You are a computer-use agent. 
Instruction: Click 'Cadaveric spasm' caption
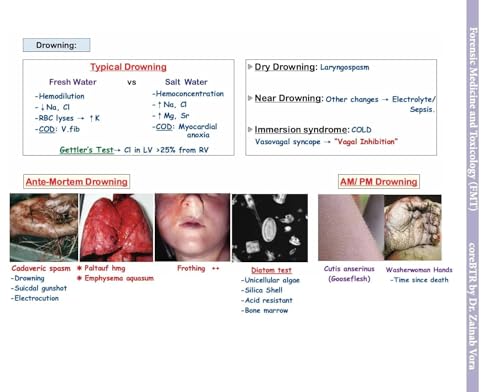point(41,268)
